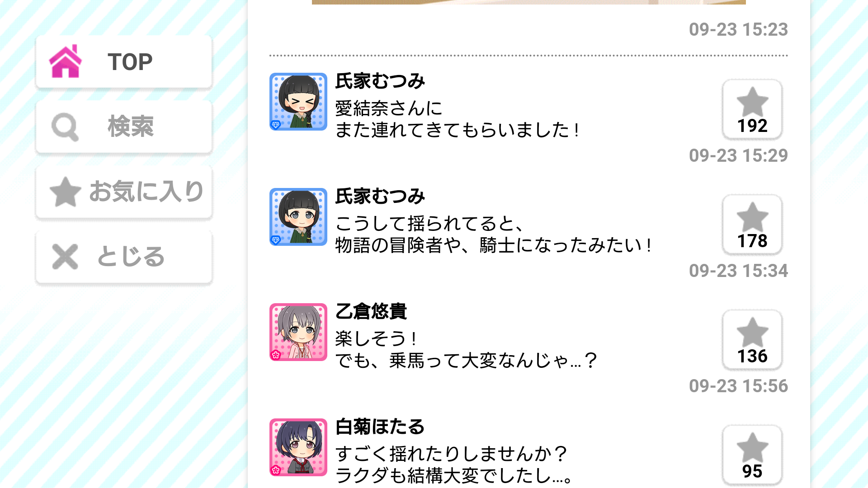Open the TOP home menu button

click(x=124, y=62)
